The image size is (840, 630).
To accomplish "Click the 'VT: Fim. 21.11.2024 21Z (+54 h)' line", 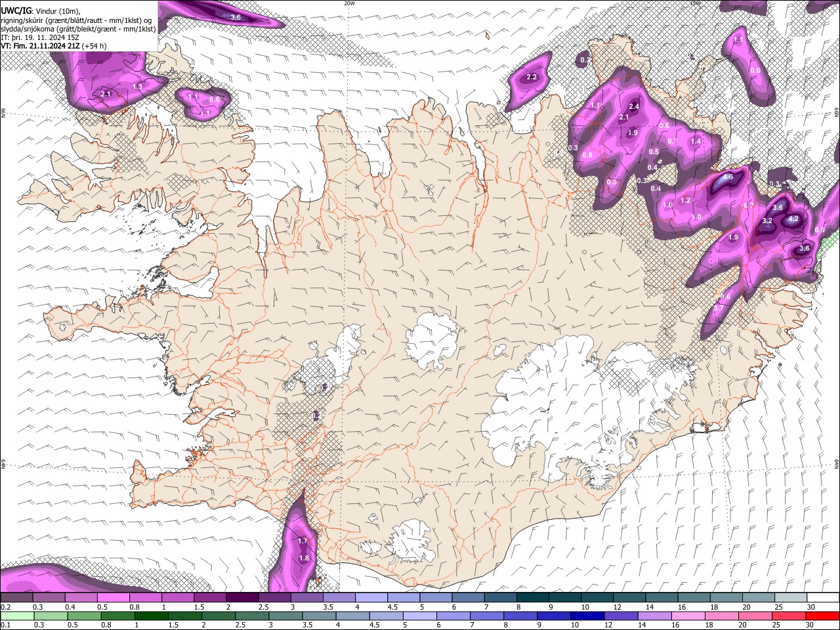I will click(53, 46).
